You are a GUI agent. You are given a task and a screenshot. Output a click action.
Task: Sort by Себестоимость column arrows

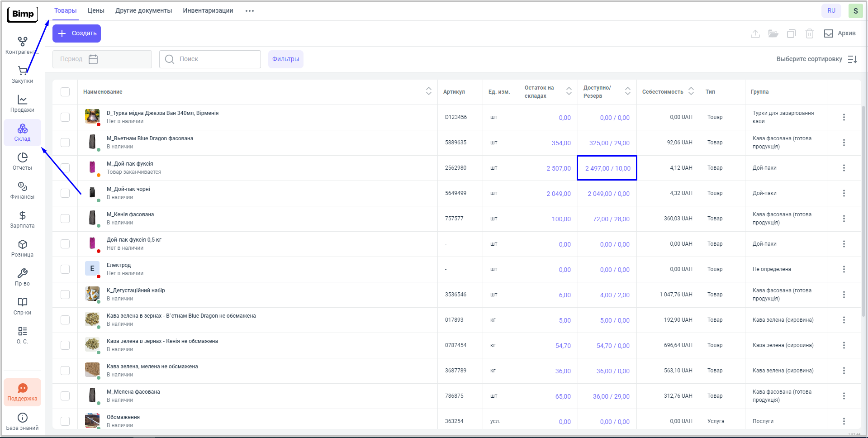coord(691,91)
